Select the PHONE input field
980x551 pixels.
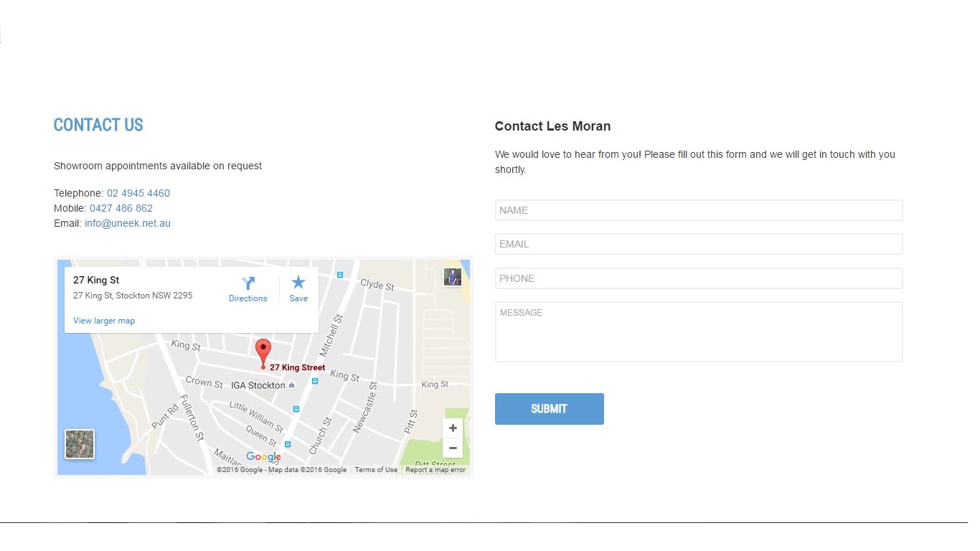[x=698, y=278]
